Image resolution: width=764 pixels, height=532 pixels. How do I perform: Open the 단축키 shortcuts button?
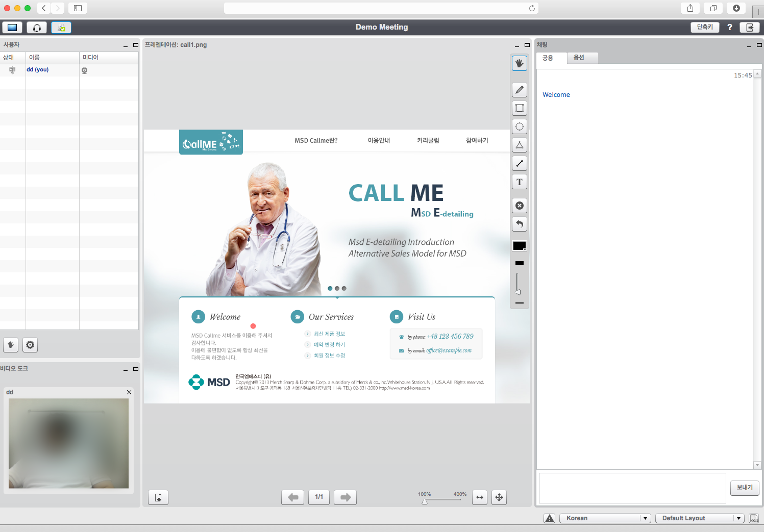[x=705, y=27]
